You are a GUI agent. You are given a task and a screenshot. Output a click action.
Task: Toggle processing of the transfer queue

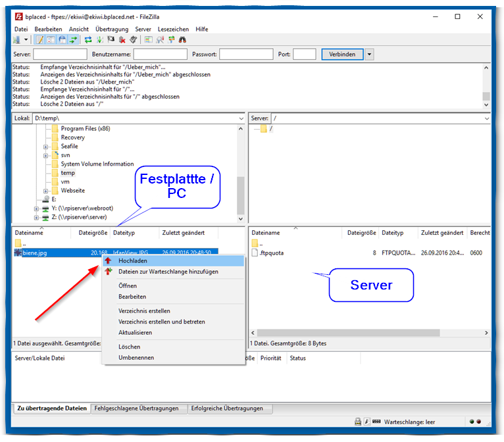coord(100,40)
